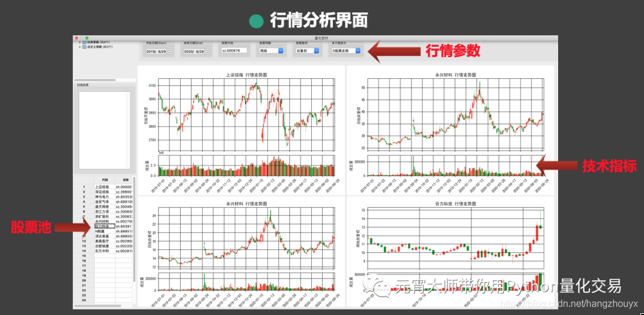Select the 自定义策略 folder icon

(84, 47)
